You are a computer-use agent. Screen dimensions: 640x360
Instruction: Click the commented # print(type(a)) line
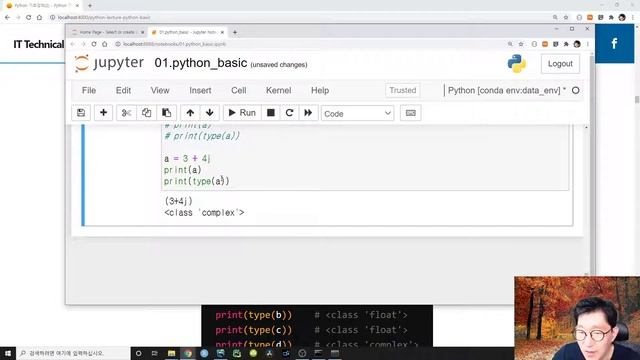(202, 136)
